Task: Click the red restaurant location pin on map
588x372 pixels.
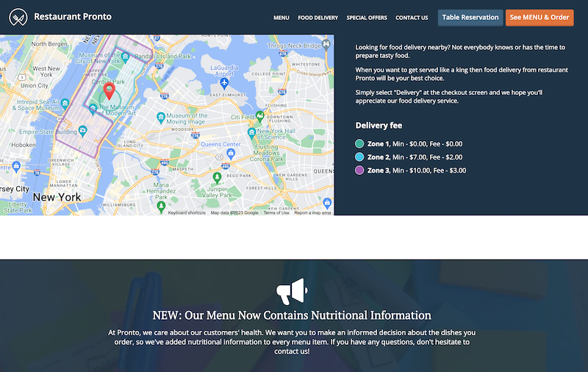Action: 109,90
